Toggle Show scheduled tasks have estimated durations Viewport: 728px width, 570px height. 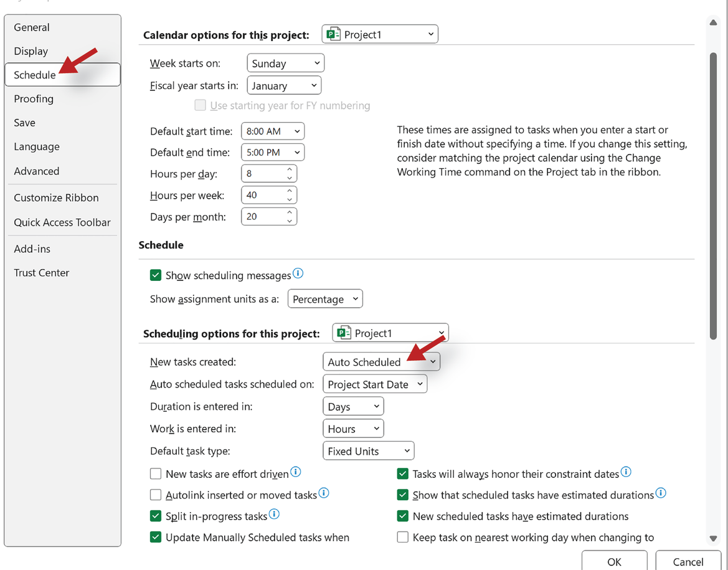click(x=402, y=495)
